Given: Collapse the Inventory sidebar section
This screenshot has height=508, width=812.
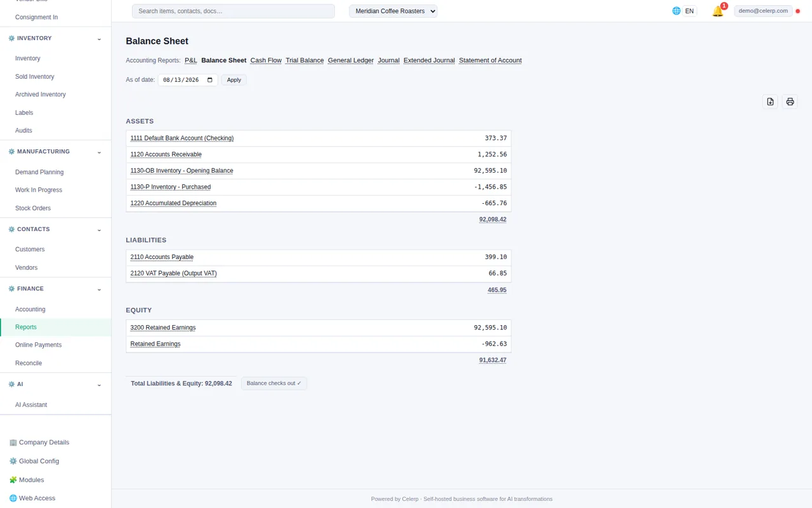Looking at the screenshot, I should coord(99,39).
